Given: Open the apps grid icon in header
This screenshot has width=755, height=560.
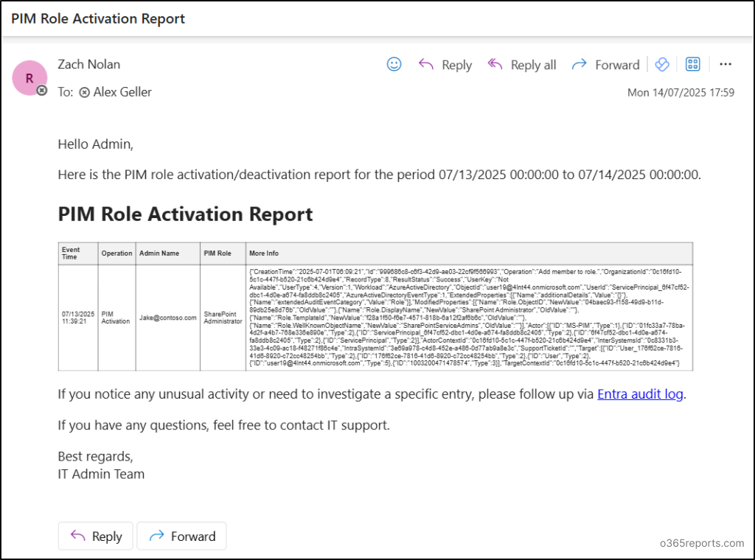Looking at the screenshot, I should (692, 64).
